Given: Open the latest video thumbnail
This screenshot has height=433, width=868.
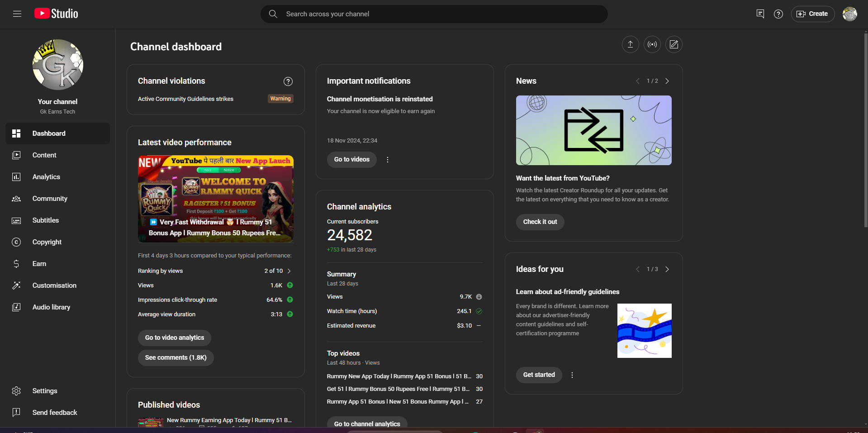Looking at the screenshot, I should pyautogui.click(x=216, y=199).
